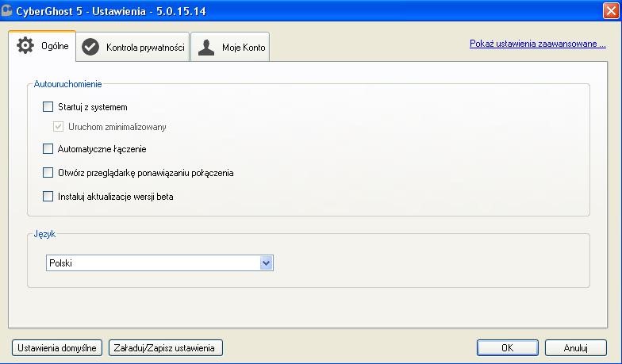Click the Język group heading

(x=44, y=234)
